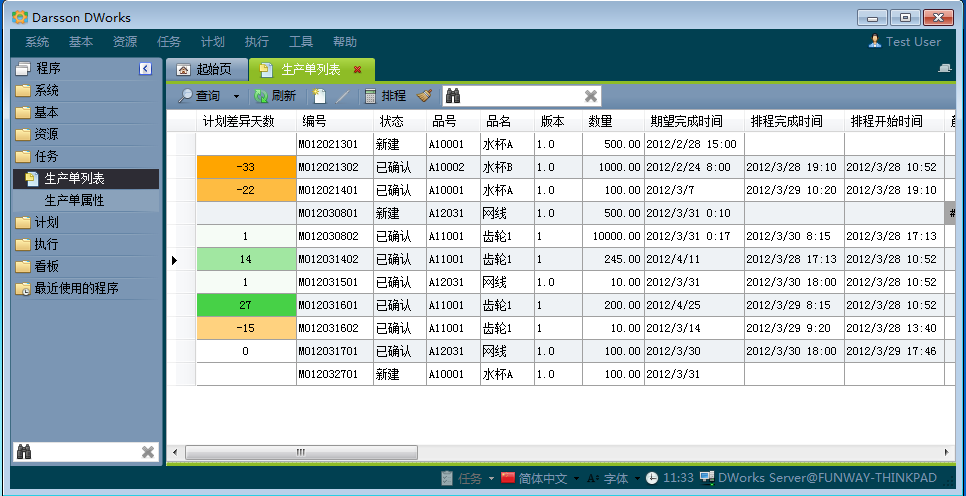Screen dimensions: 966x496
Task: Click the 刷新 refresh button
Action: pyautogui.click(x=275, y=96)
